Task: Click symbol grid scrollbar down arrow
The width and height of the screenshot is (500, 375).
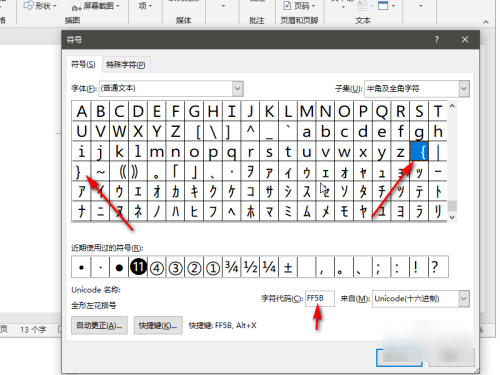Action: coord(452,217)
